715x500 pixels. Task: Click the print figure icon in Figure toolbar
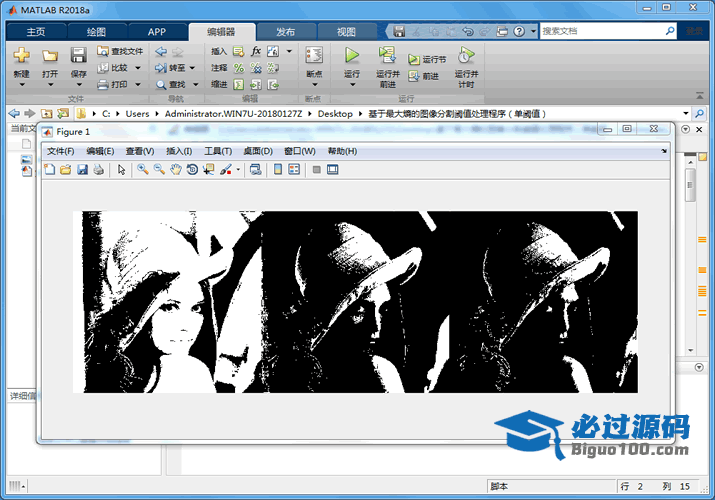point(98,170)
